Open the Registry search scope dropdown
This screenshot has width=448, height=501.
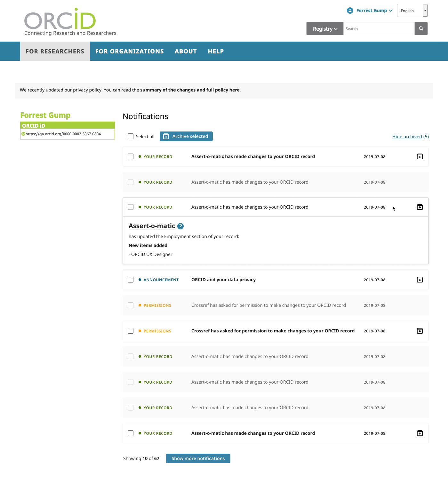pos(325,28)
